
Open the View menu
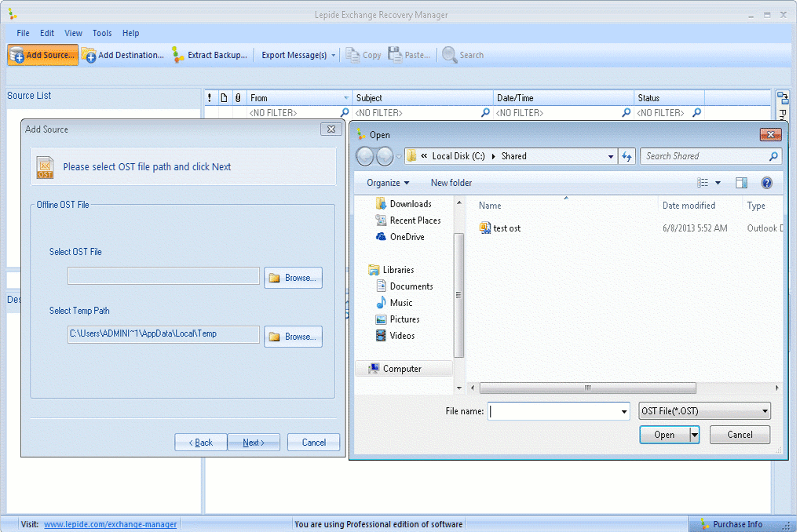point(74,33)
